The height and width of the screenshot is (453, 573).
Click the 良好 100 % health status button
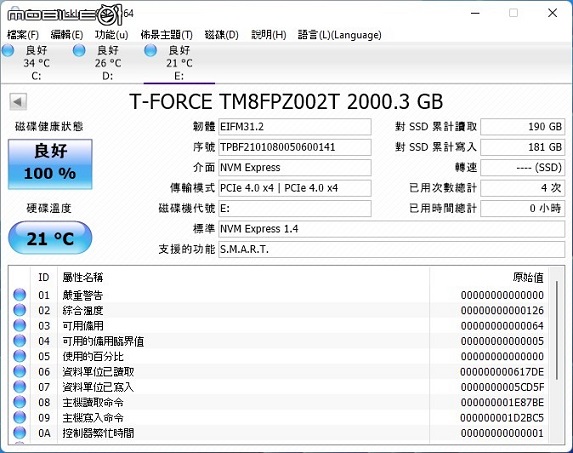coord(50,164)
